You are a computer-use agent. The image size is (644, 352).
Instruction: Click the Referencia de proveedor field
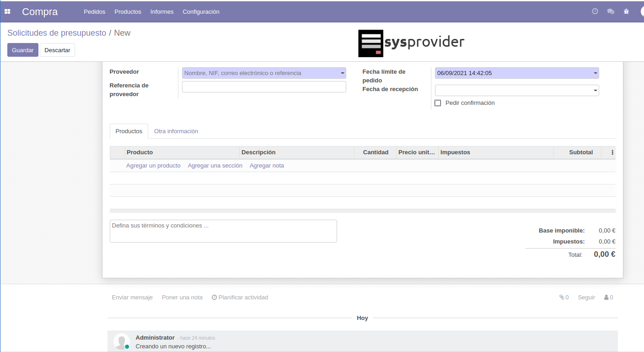tap(264, 87)
